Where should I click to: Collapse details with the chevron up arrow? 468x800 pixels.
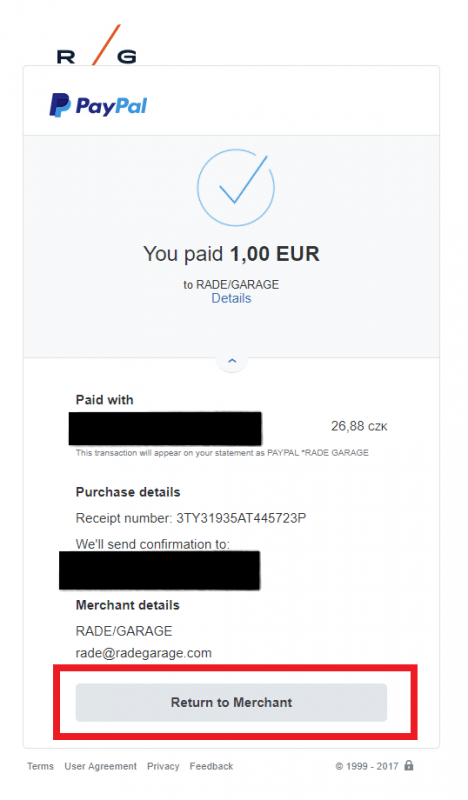232,361
